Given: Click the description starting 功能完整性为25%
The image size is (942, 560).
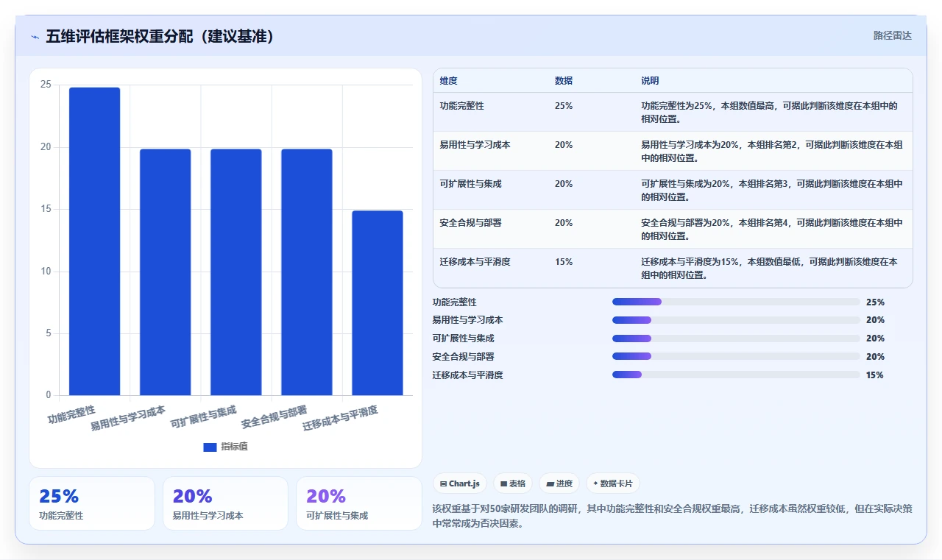Looking at the screenshot, I should click(x=770, y=112).
